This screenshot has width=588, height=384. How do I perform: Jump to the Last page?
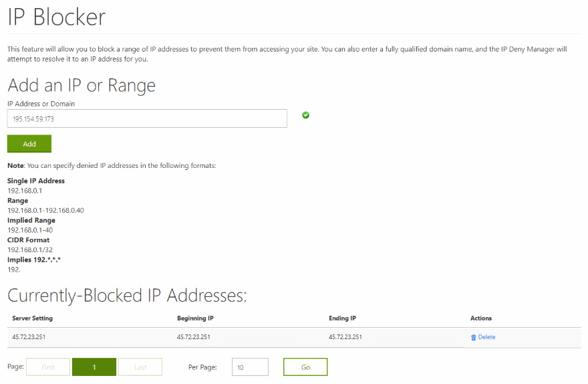coord(140,367)
